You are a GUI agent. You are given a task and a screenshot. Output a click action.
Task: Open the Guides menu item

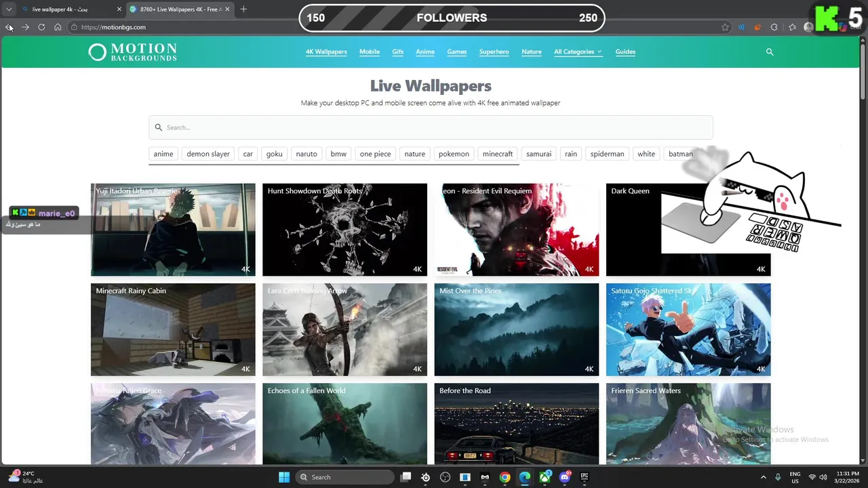[625, 52]
